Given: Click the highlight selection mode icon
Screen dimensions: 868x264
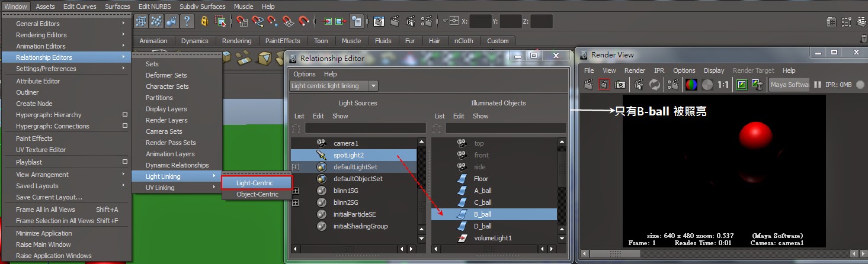Looking at the screenshot, I should [220, 22].
